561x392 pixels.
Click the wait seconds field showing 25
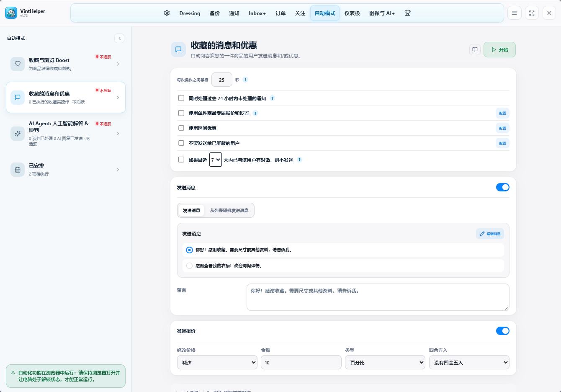222,80
